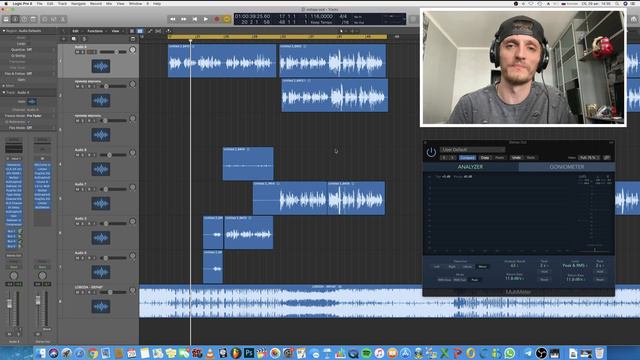
Task: Select list view icon in tracks menu bar
Action: [132, 31]
